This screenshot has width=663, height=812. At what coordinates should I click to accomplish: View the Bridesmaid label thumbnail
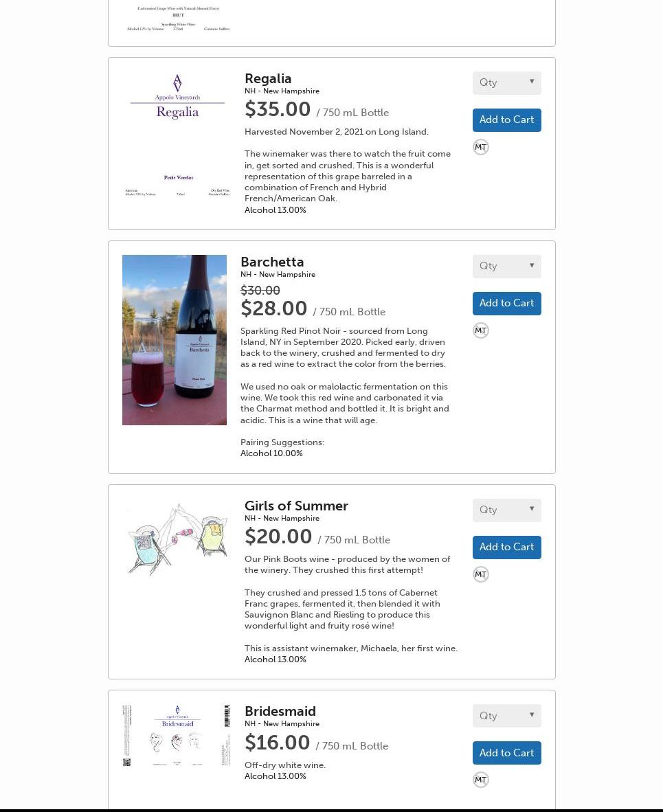pyautogui.click(x=177, y=735)
